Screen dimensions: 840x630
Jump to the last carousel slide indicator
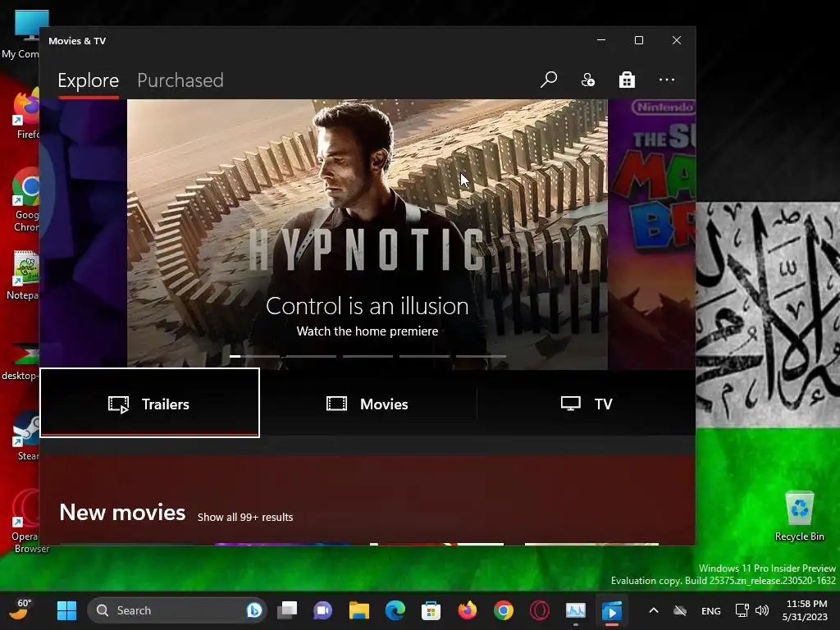(481, 356)
